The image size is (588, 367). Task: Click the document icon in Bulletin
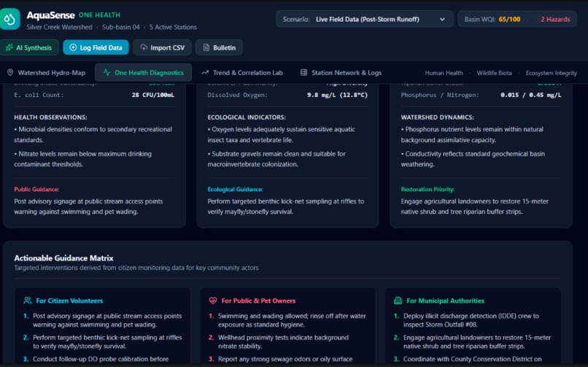(x=206, y=47)
